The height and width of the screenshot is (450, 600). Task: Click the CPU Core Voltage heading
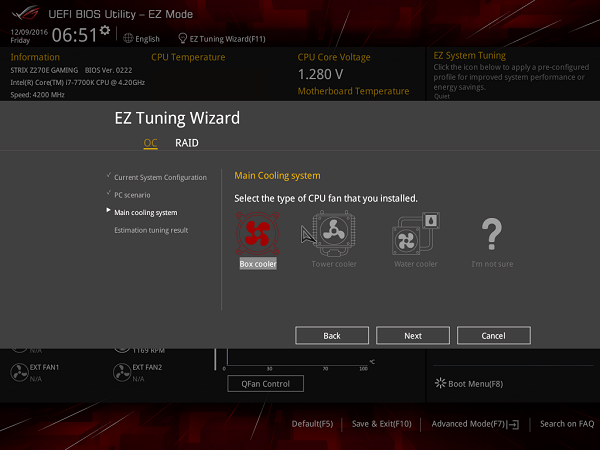click(x=334, y=57)
